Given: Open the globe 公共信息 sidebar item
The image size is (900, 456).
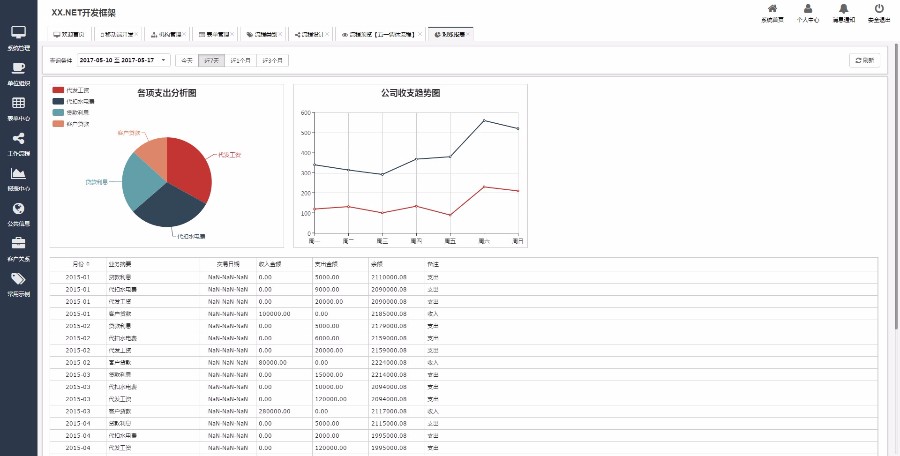Looking at the screenshot, I should [x=18, y=214].
